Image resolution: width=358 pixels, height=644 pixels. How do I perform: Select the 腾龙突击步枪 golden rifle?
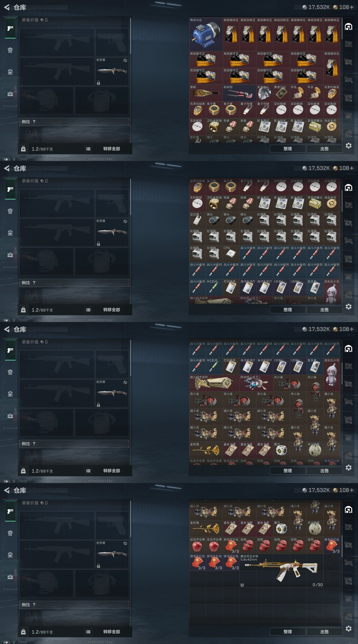pyautogui.click(x=281, y=571)
